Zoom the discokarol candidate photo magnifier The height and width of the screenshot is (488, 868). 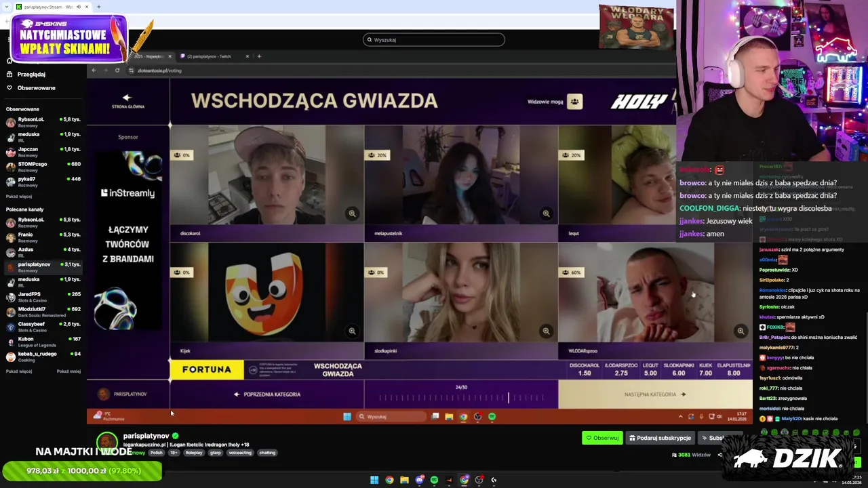click(x=352, y=213)
